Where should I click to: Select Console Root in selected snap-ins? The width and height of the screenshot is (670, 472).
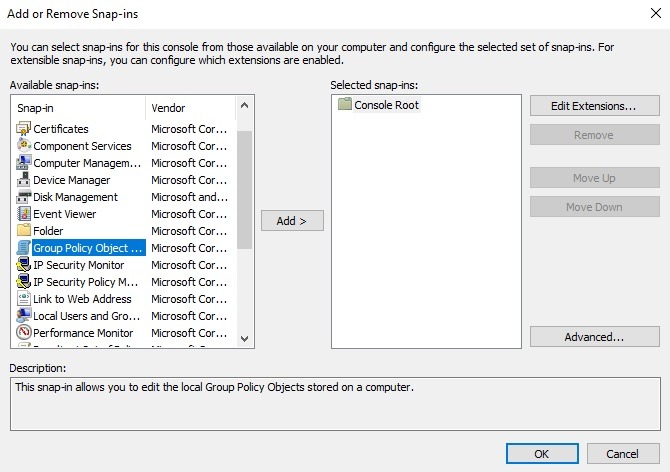tap(386, 105)
